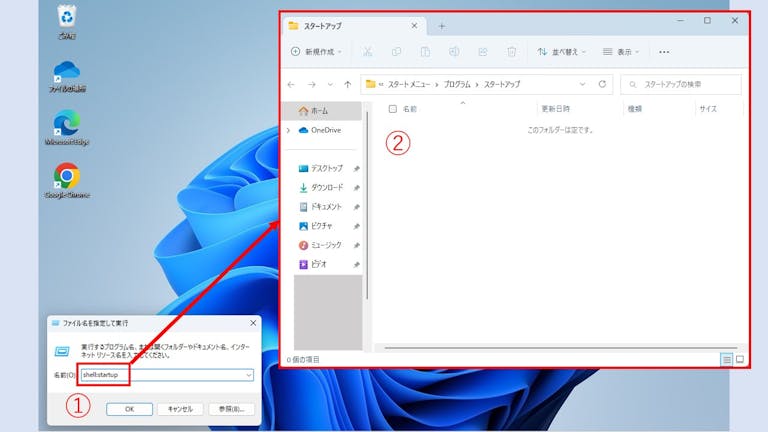Open the Run dialog 名前 combo box dropdown
Viewport: 768px width, 432px height.
pos(249,375)
